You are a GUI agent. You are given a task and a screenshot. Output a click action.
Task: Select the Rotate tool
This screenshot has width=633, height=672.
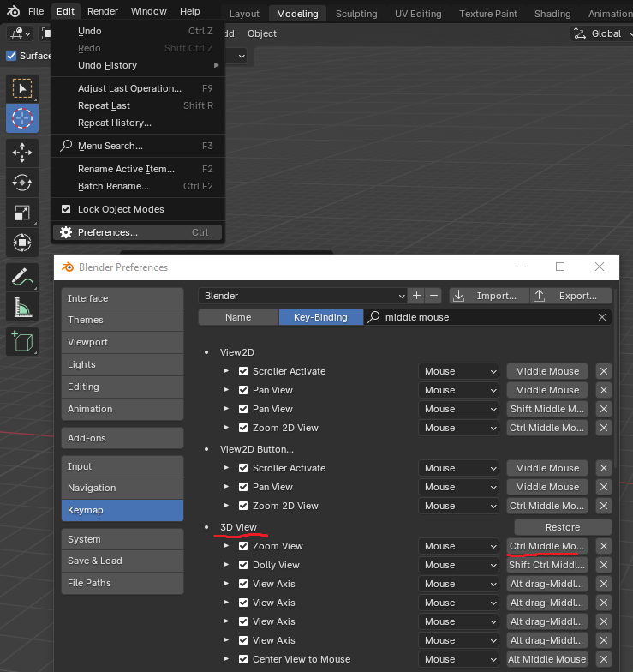22,183
